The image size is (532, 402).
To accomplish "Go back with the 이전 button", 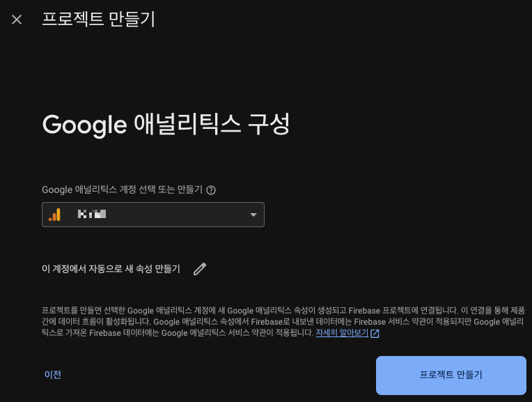I will coord(53,375).
